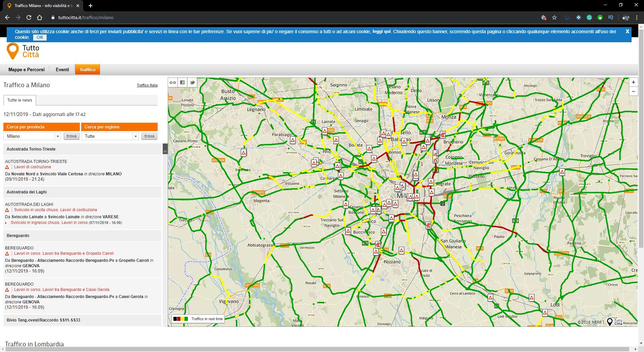Reload the page in the browser

tap(29, 17)
